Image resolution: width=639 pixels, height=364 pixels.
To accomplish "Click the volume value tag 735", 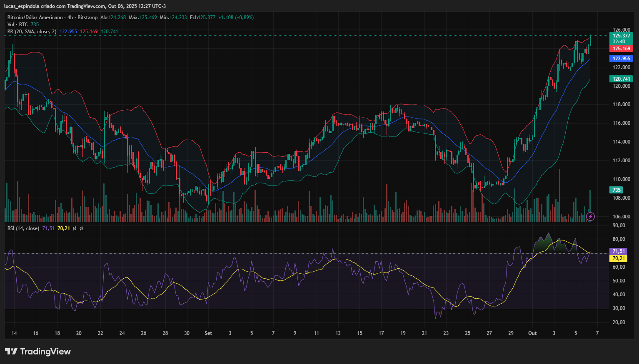I will pyautogui.click(x=617, y=190).
